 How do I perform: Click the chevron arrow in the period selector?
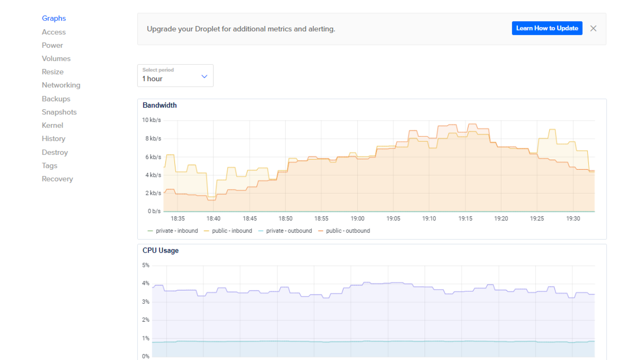point(204,76)
